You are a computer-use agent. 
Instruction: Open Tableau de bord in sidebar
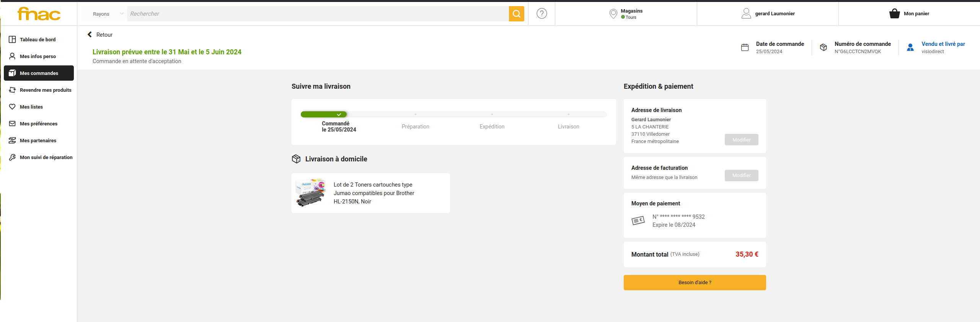(38, 39)
